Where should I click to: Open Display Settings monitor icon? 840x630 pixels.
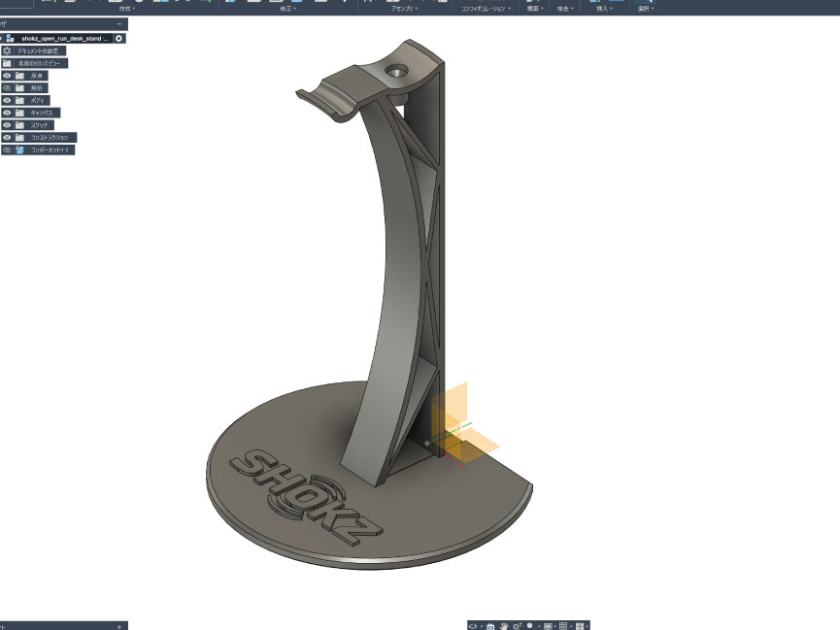[548, 626]
